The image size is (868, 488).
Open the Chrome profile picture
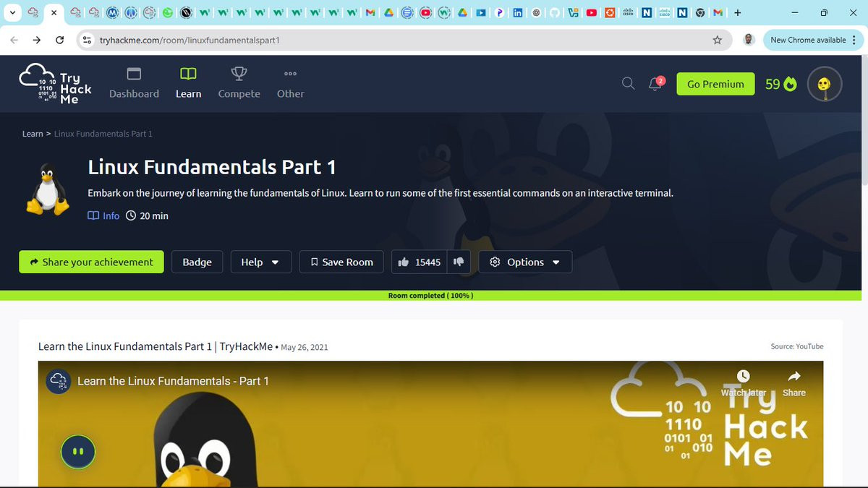pos(749,40)
